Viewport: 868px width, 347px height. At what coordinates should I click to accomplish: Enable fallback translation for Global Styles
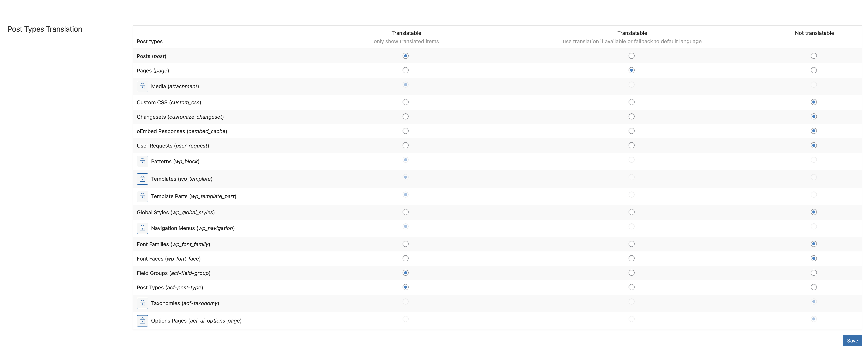click(x=631, y=212)
